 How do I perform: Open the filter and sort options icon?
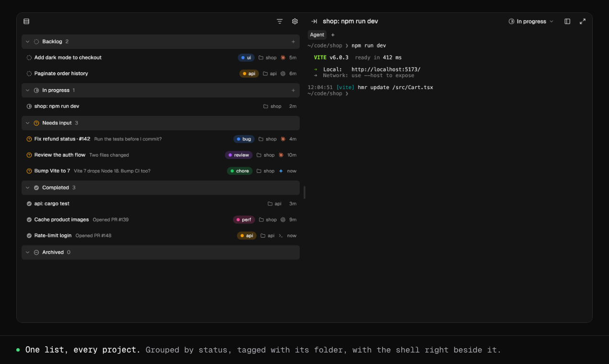[280, 22]
